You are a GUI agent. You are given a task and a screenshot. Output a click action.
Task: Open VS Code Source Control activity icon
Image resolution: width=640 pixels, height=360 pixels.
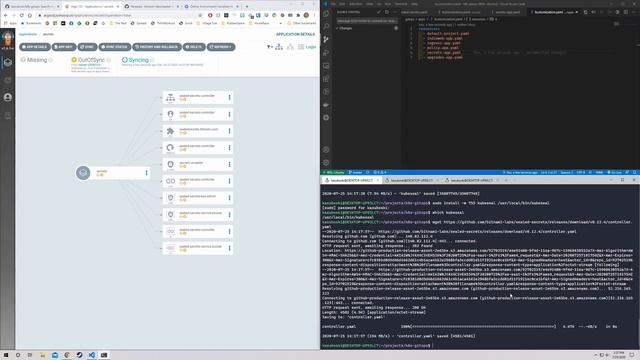(x=326, y=40)
